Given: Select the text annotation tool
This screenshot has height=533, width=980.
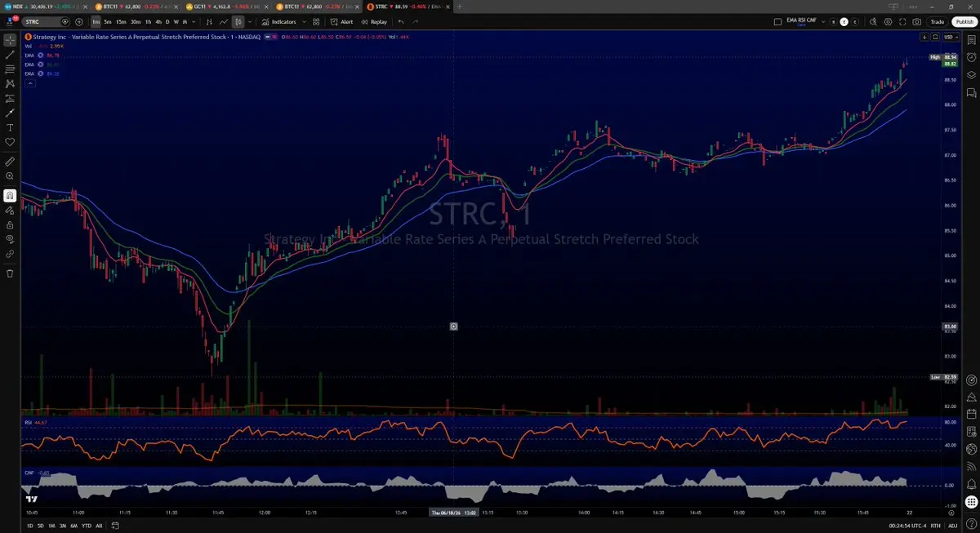Looking at the screenshot, I should [10, 127].
